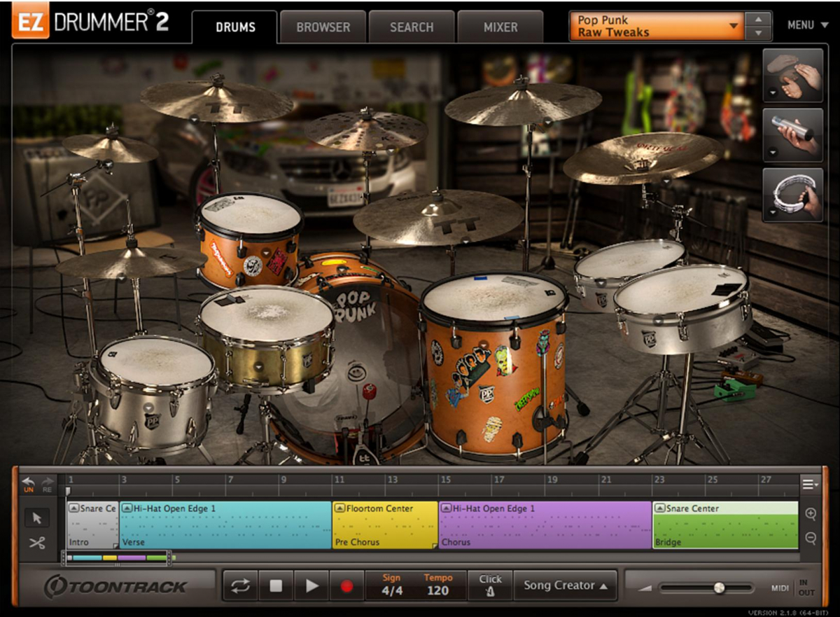Open the Pop Punk preset dropdown
This screenshot has height=617, width=840.
pos(656,26)
